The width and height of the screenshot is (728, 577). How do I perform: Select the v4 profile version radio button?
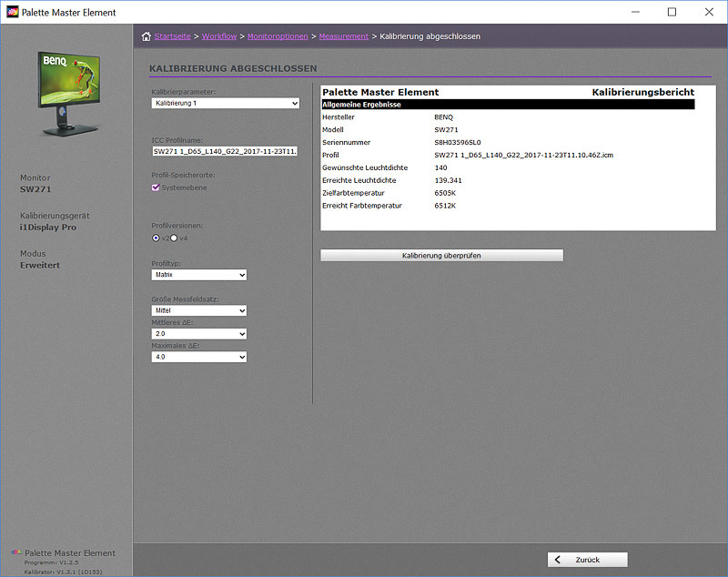pyautogui.click(x=174, y=238)
